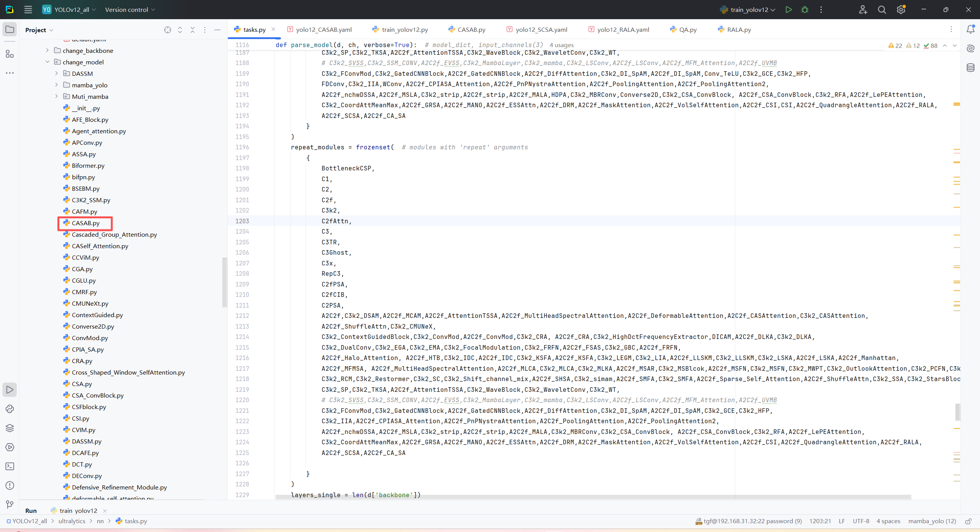
Task: Toggle the Project tool window
Action: coord(10,29)
